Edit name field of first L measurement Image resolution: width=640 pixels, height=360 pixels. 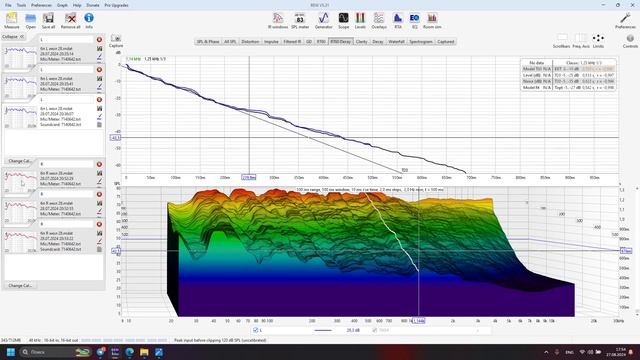coord(66,40)
